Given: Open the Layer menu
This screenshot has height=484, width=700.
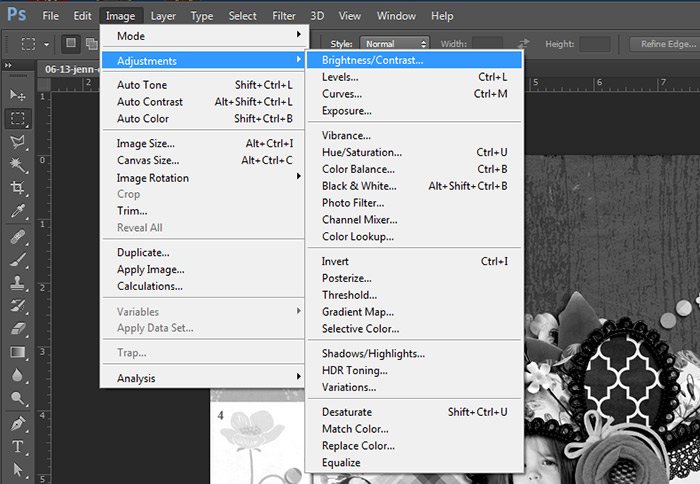Looking at the screenshot, I should (x=163, y=16).
